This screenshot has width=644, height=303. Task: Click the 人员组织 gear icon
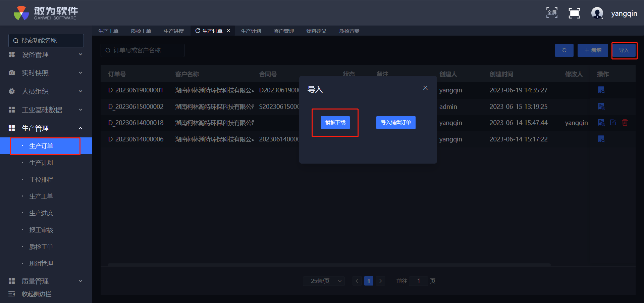[x=12, y=91]
